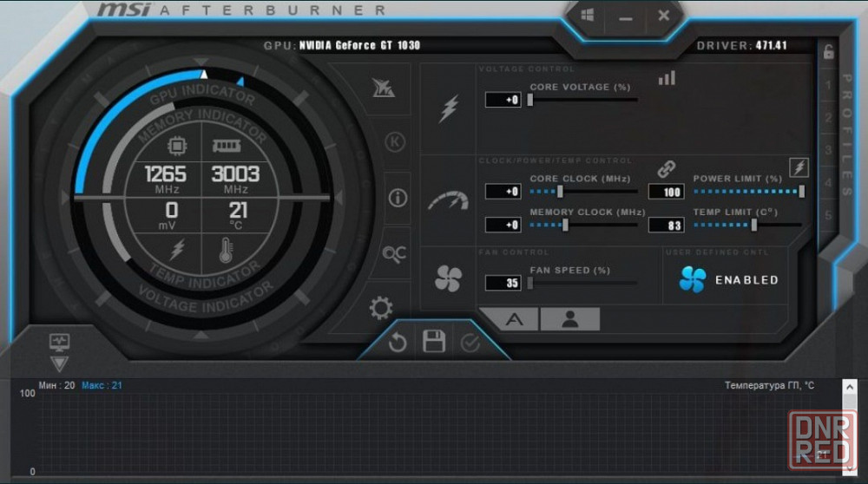
Task: Toggle the clock link chain icon
Action: [x=667, y=169]
